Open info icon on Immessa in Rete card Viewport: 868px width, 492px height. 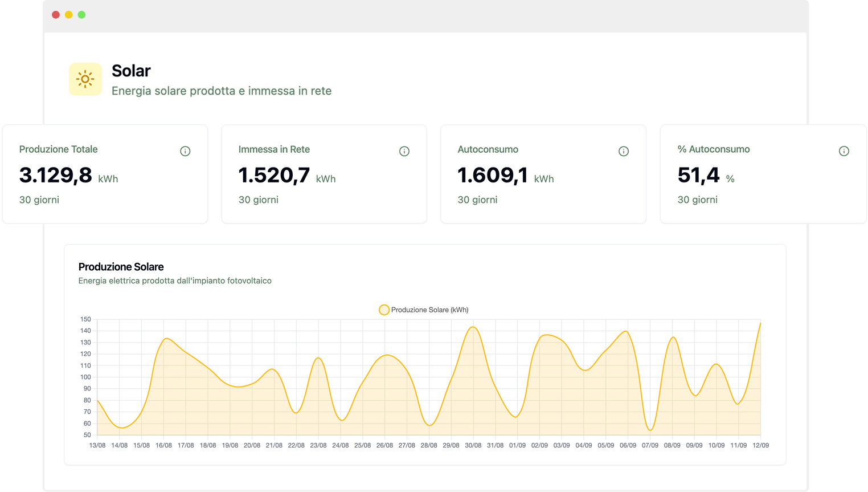point(404,151)
